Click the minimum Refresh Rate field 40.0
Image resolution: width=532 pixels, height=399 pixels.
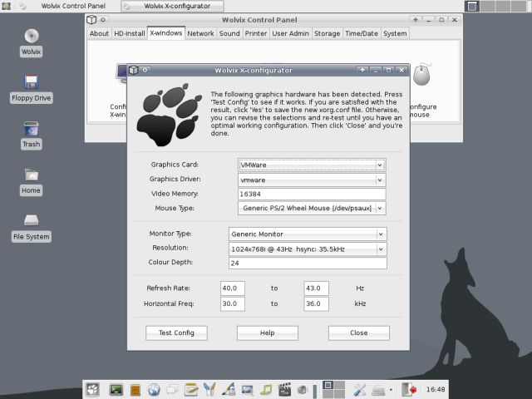(233, 288)
